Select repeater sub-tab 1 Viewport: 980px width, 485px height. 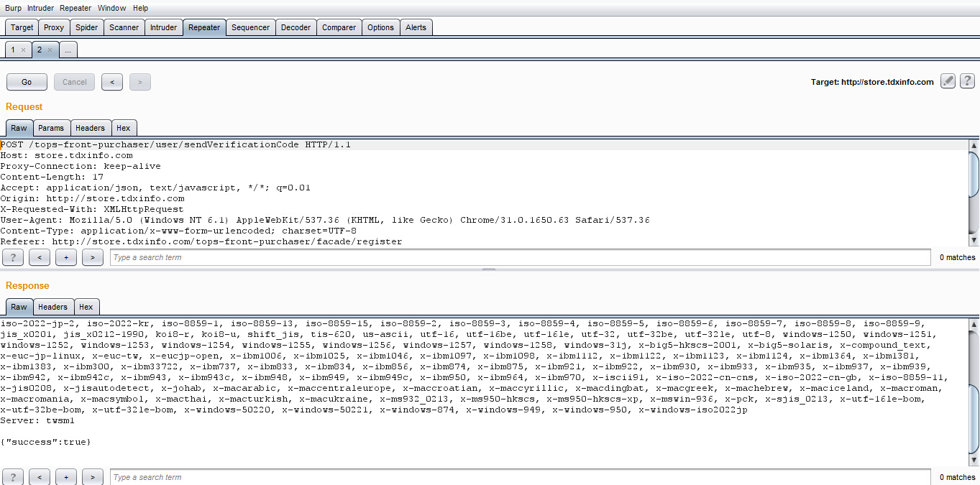(x=13, y=50)
